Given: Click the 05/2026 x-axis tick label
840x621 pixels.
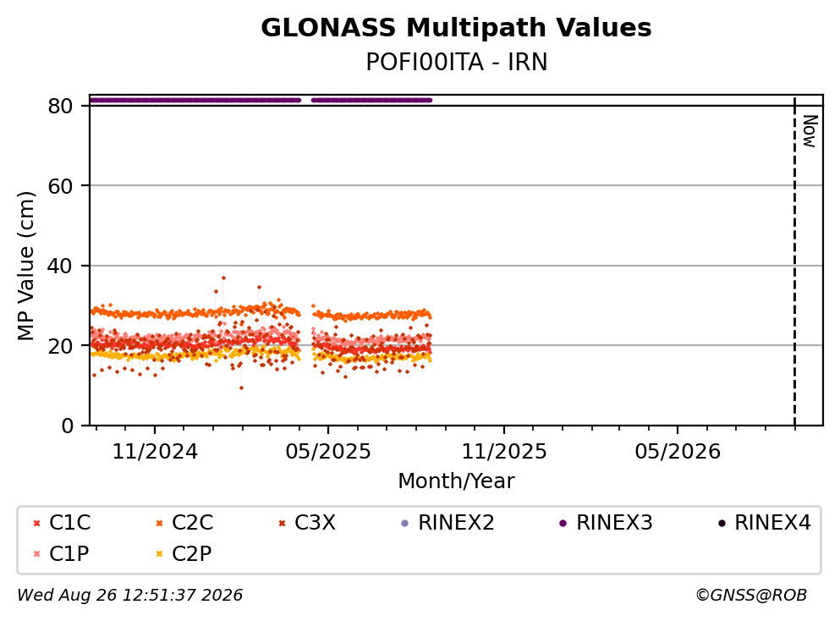Looking at the screenshot, I should click(x=678, y=452).
